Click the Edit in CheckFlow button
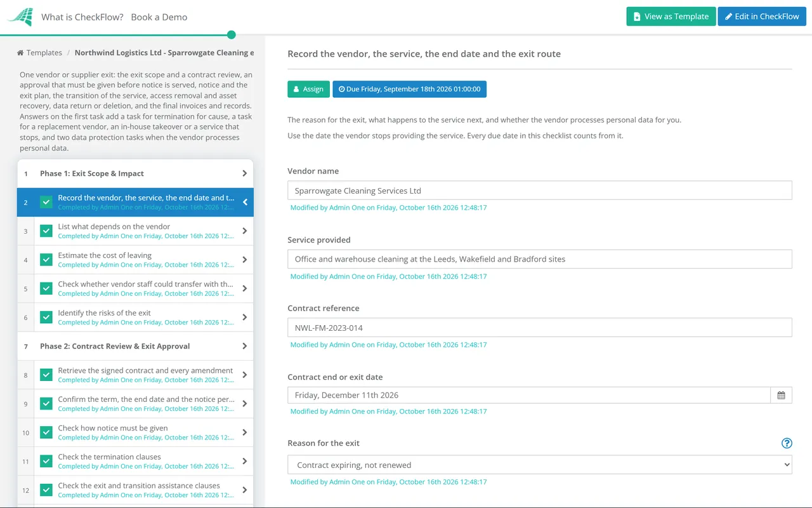Screen dimensions: 812x508 coord(762,17)
